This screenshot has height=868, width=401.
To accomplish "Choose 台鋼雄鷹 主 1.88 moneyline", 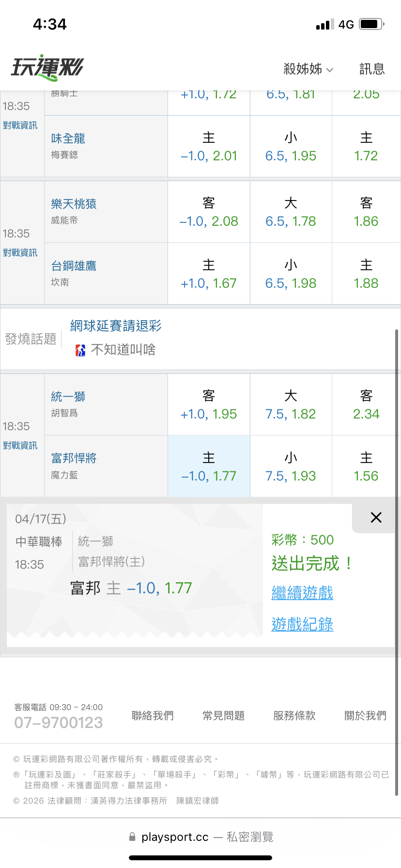I will (366, 274).
